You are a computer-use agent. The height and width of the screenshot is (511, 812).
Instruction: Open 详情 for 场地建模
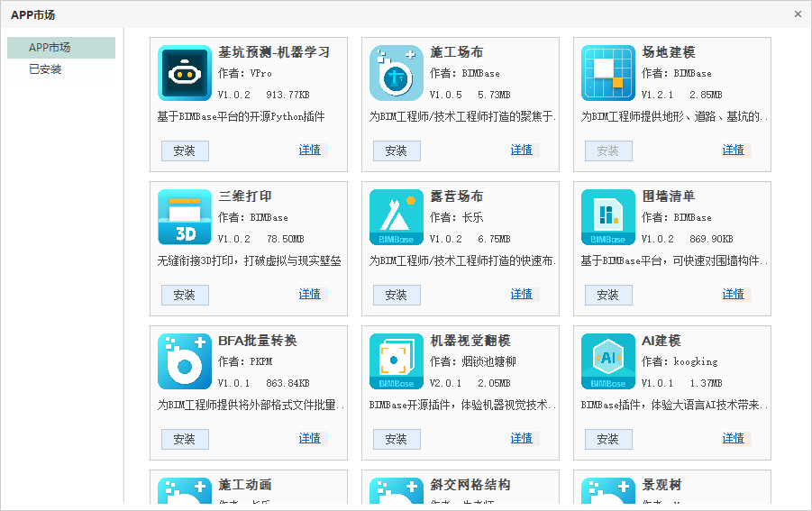[x=734, y=150]
